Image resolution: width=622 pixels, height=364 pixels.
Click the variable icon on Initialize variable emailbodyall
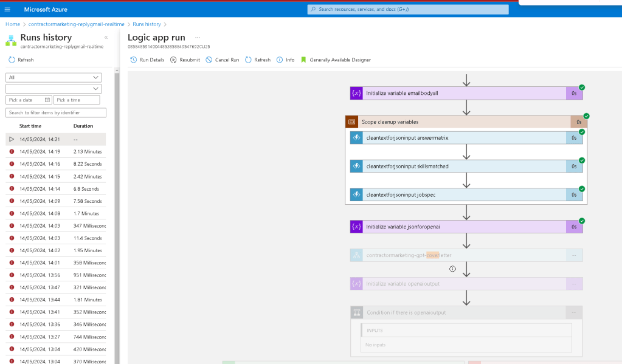pyautogui.click(x=357, y=93)
